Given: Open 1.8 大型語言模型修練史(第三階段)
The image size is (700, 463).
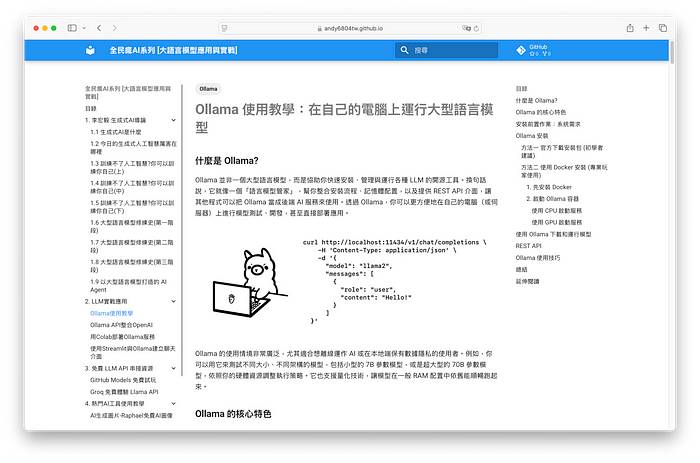Looking at the screenshot, I should pyautogui.click(x=132, y=266).
